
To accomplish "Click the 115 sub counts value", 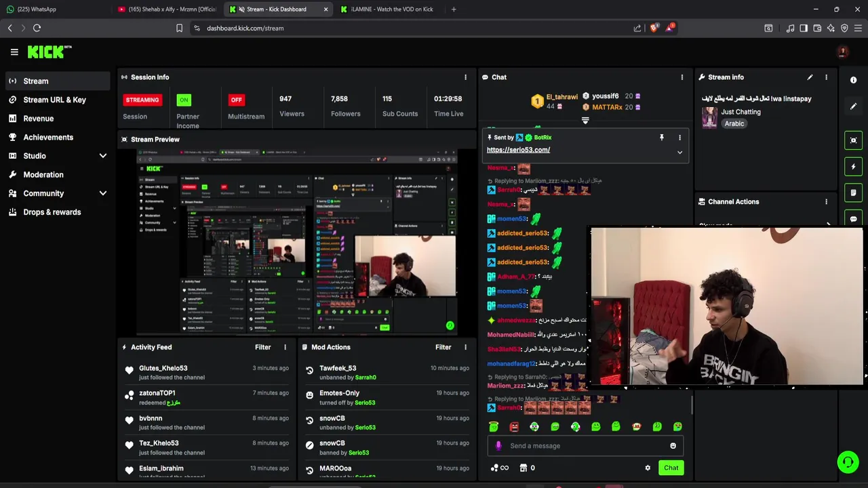I will pos(387,99).
